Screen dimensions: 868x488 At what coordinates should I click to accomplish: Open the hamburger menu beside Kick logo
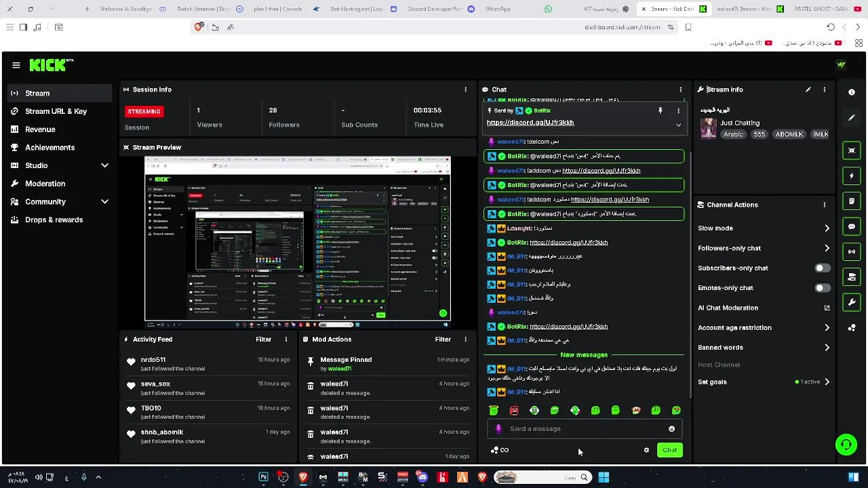(x=16, y=65)
